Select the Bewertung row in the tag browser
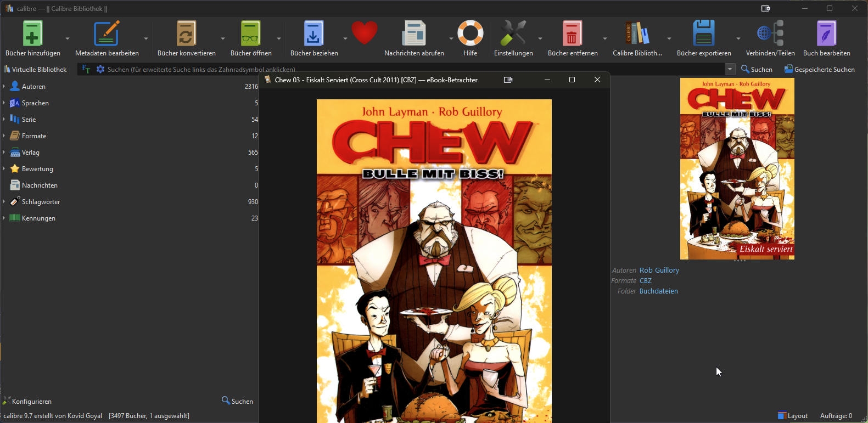Screen dimensions: 868x423 click(130, 168)
